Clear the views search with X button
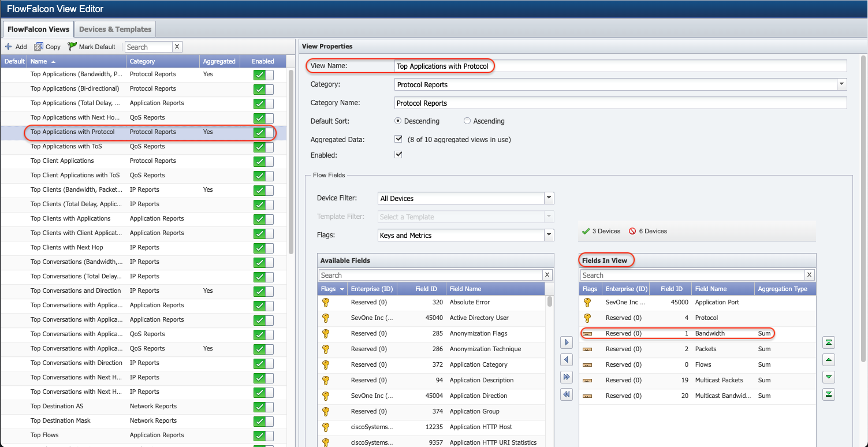 (x=177, y=47)
